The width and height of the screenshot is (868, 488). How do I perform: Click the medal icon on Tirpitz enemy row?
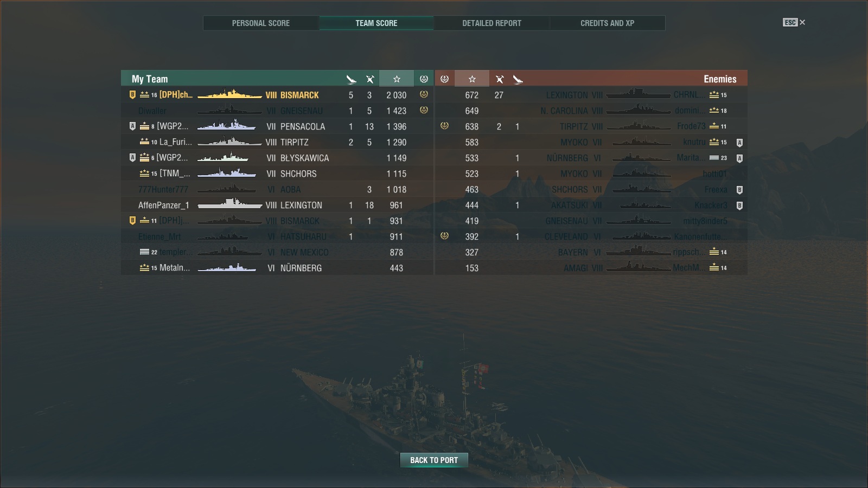coord(444,126)
